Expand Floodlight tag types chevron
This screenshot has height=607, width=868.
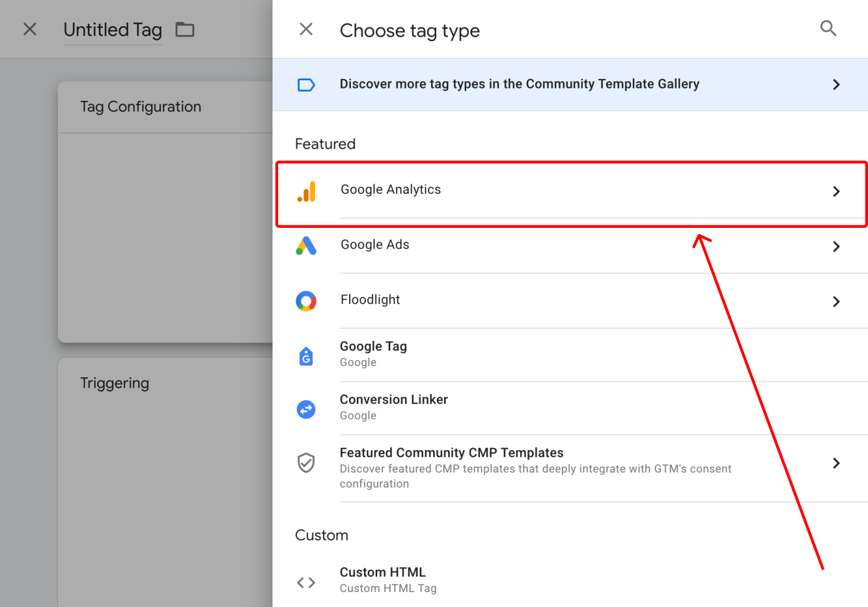click(x=836, y=301)
